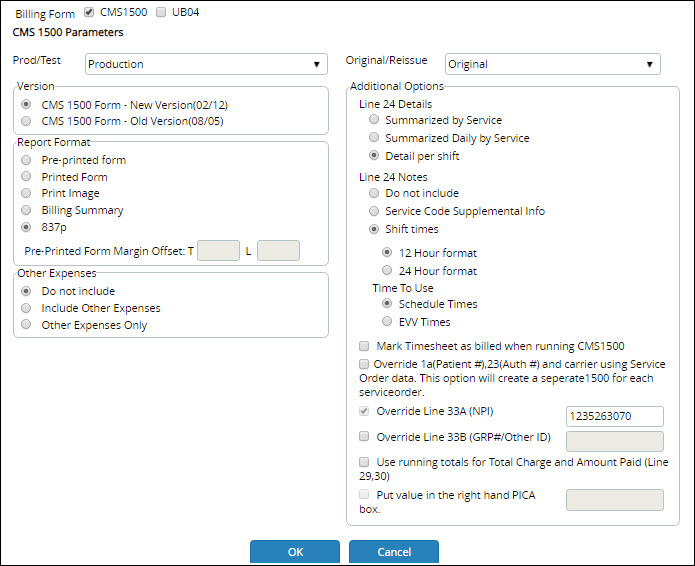Click the Cancel button
Image resolution: width=695 pixels, height=566 pixels.
(394, 552)
